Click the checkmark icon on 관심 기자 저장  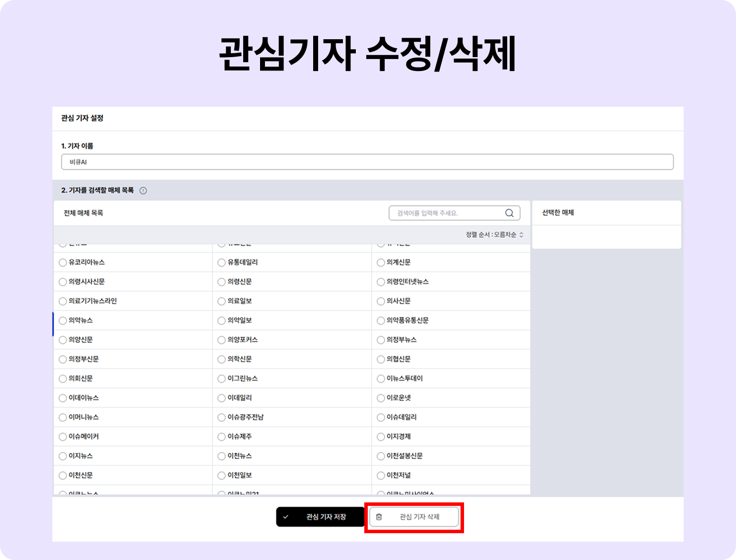coord(286,517)
